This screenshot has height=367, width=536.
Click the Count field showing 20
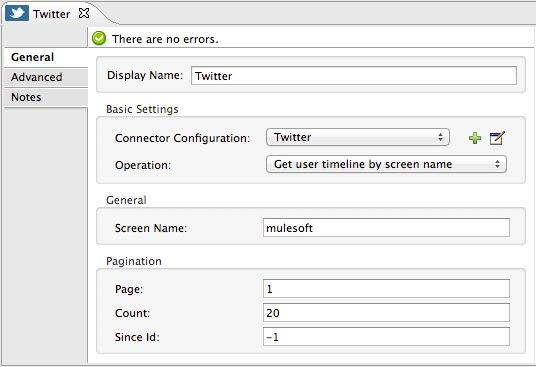coord(386,313)
